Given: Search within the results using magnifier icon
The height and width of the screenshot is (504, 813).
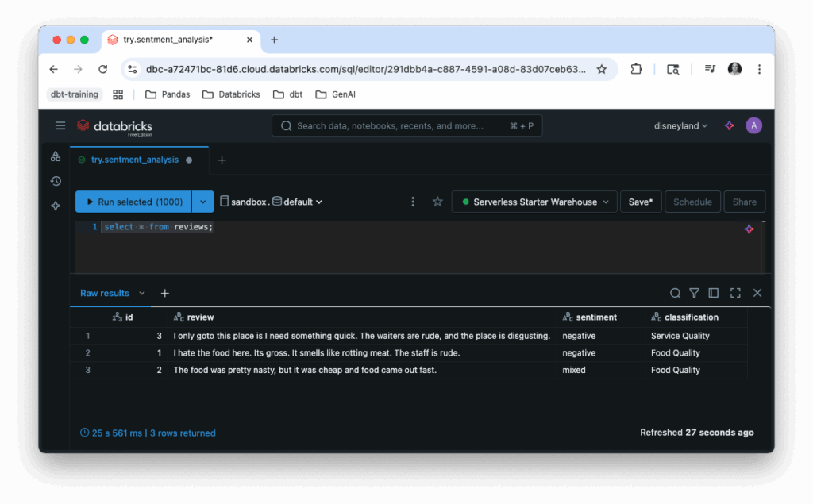Looking at the screenshot, I should pos(675,293).
